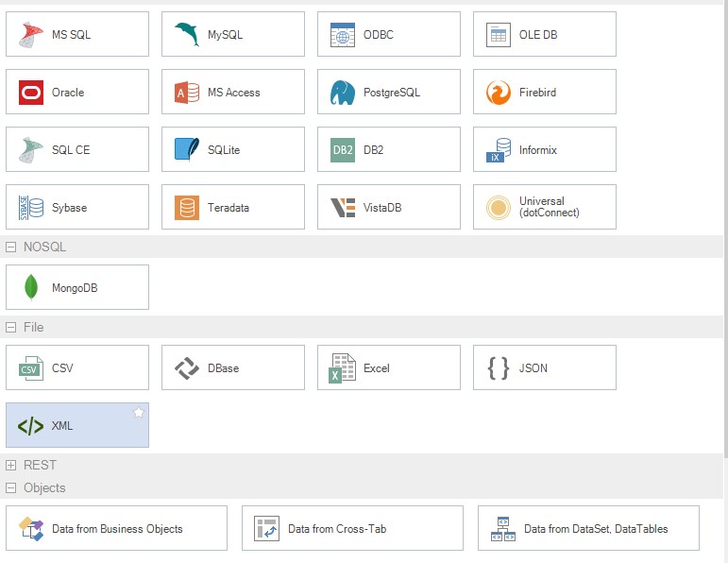Choose the MongoDB leaf icon
The image size is (728, 563).
(x=30, y=287)
